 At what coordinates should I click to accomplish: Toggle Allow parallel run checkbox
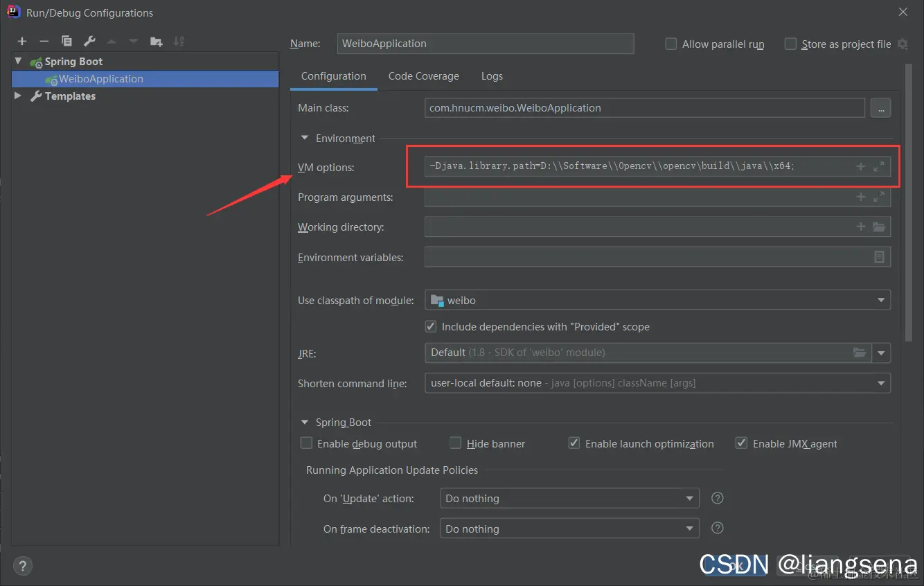click(670, 44)
